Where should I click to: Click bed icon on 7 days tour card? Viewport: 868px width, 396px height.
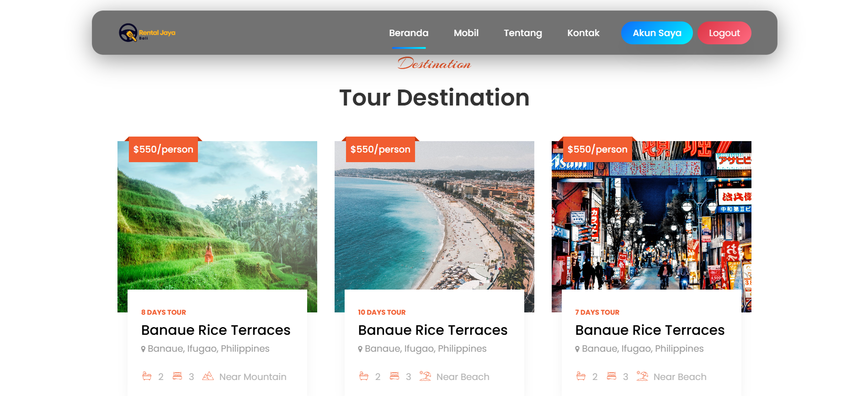coord(612,376)
